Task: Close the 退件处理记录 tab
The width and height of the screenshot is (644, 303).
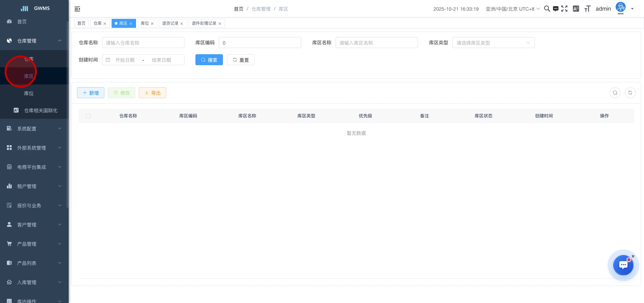Action: (220, 24)
